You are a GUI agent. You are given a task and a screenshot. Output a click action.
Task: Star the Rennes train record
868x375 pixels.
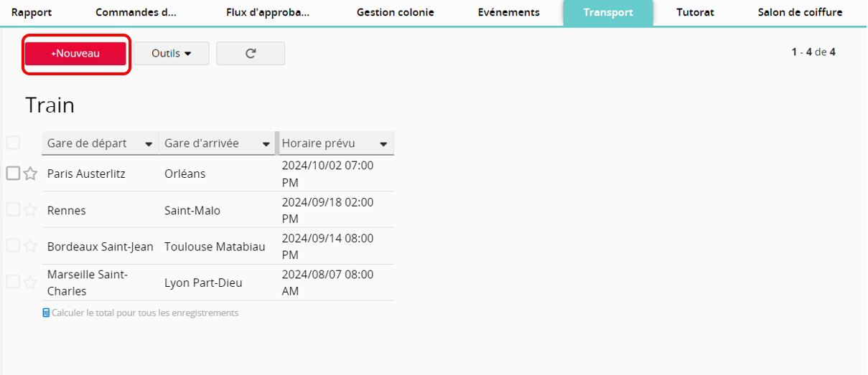pos(30,209)
